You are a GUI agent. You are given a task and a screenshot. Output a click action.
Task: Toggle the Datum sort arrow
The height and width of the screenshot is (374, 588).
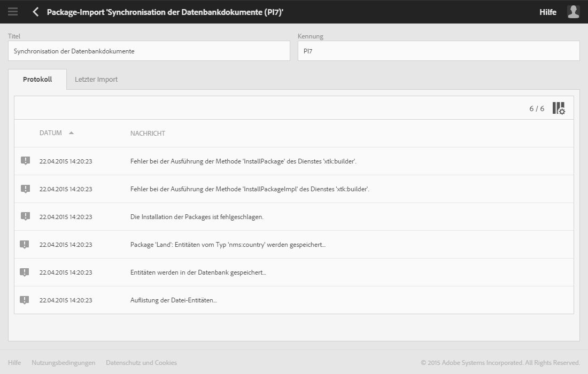tap(71, 133)
